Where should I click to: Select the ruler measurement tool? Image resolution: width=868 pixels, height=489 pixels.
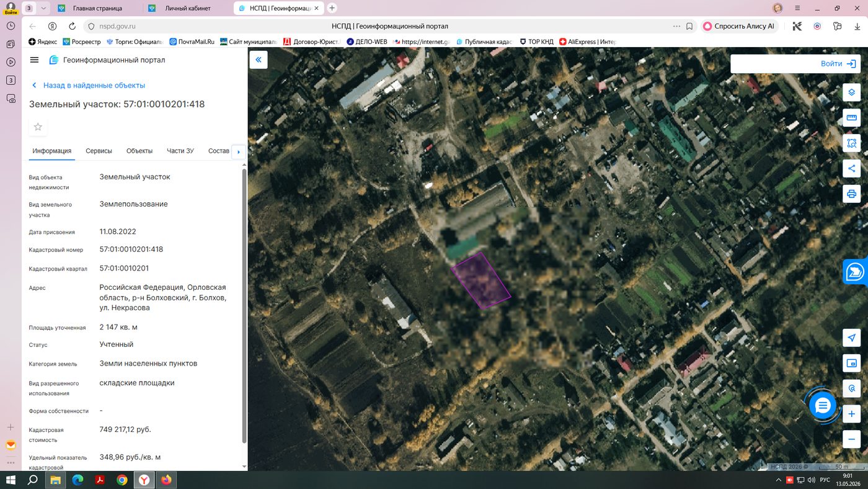point(852,118)
